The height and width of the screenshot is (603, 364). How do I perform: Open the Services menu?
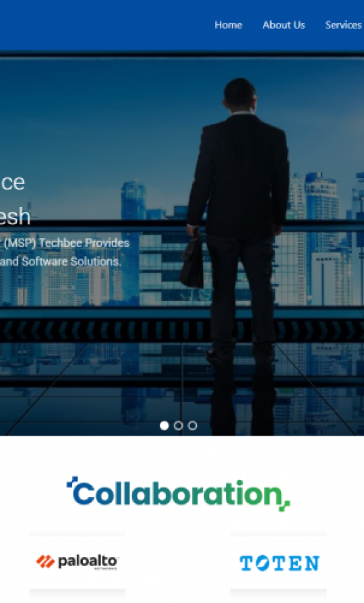[343, 25]
